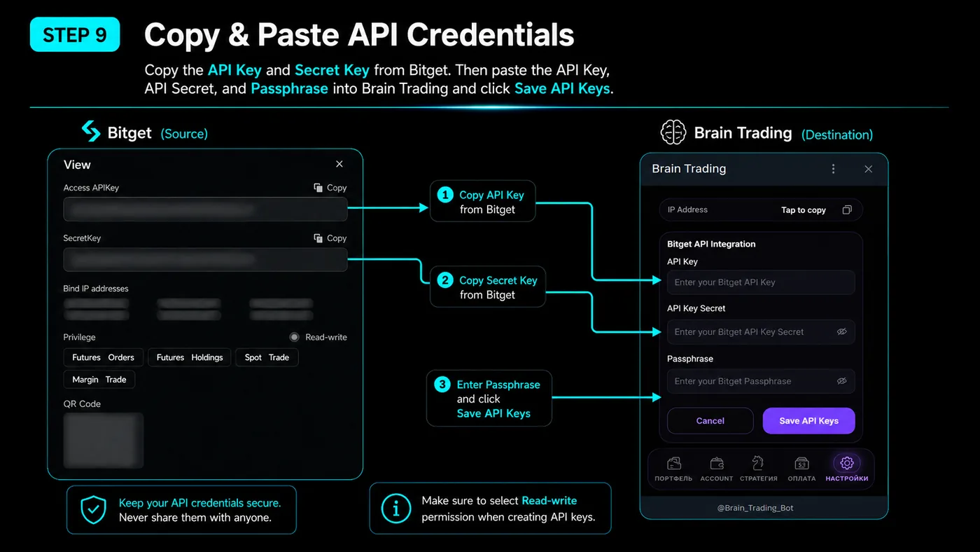980x552 pixels.
Task: Click the copy icon beside Tap to copy
Action: pos(847,210)
